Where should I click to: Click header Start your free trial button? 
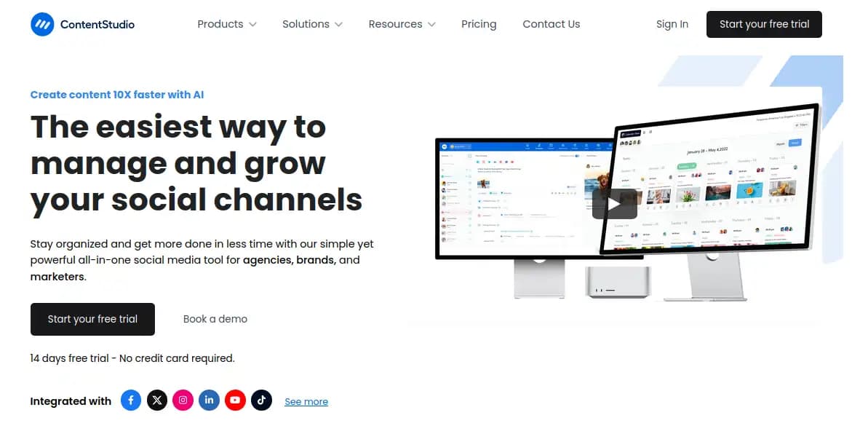[764, 24]
